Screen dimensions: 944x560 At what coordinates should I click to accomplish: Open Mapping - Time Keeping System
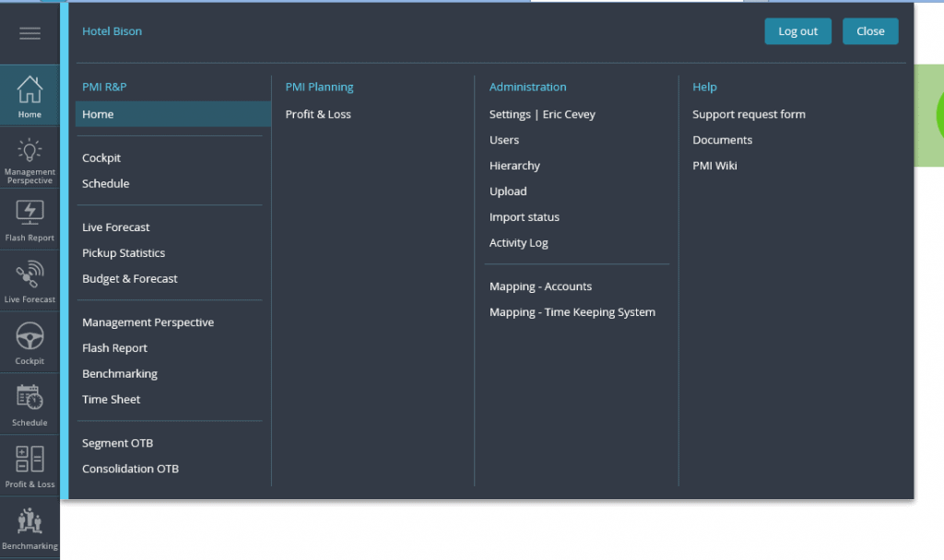tap(572, 312)
